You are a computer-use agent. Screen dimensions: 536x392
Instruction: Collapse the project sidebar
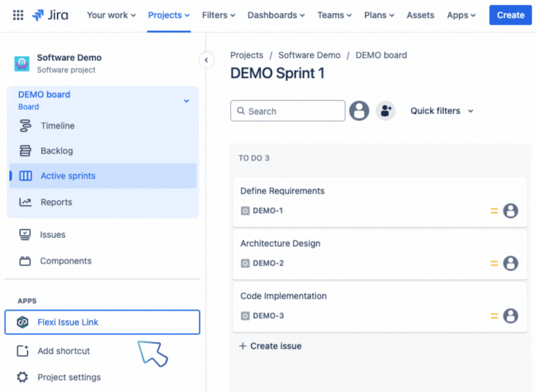click(x=206, y=60)
